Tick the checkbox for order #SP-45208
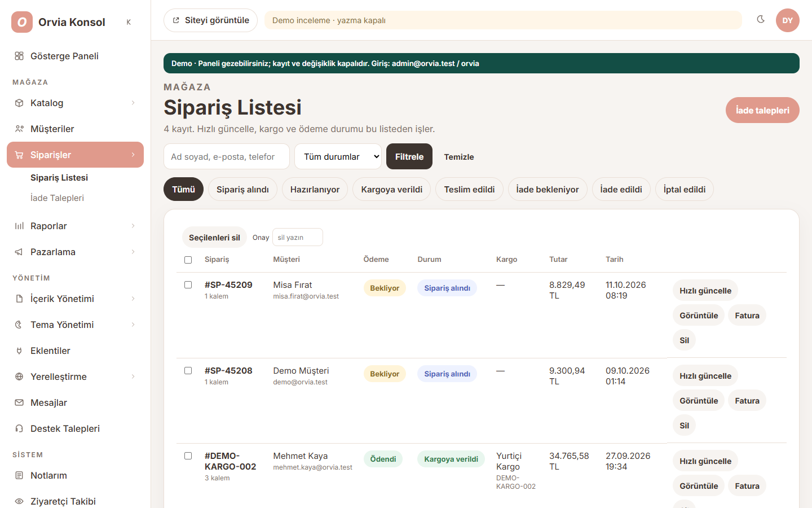 pos(188,371)
